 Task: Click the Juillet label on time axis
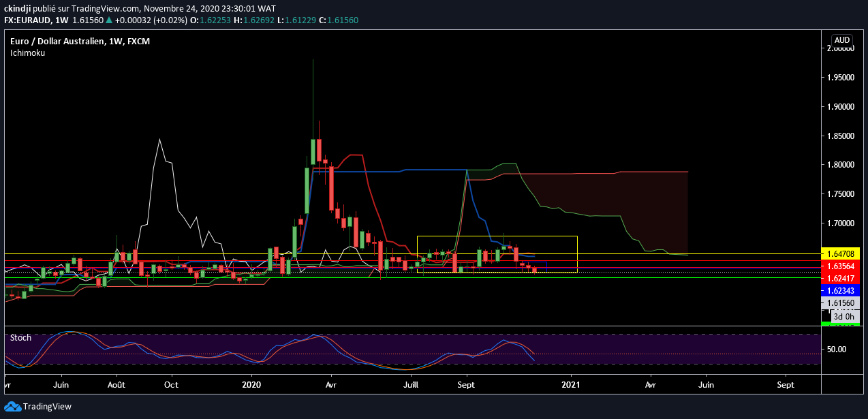(412, 384)
